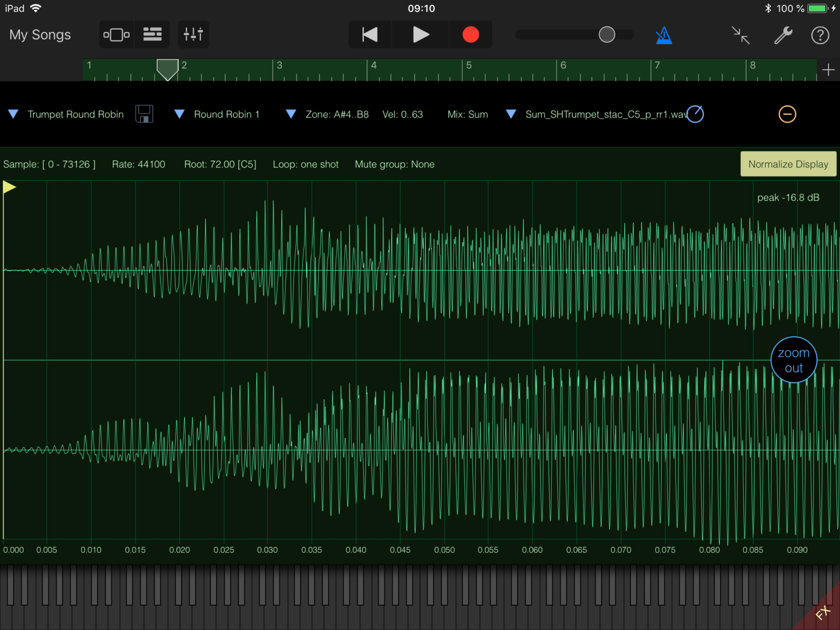Image resolution: width=840 pixels, height=630 pixels.
Task: Open the wrench settings icon
Action: 783,35
